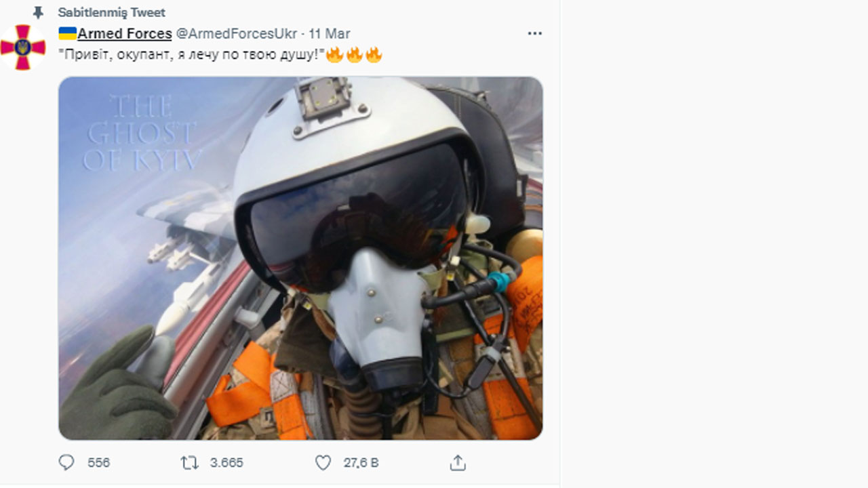Open the three-dot more options menu
Image resolution: width=868 pixels, height=488 pixels.
pyautogui.click(x=535, y=33)
